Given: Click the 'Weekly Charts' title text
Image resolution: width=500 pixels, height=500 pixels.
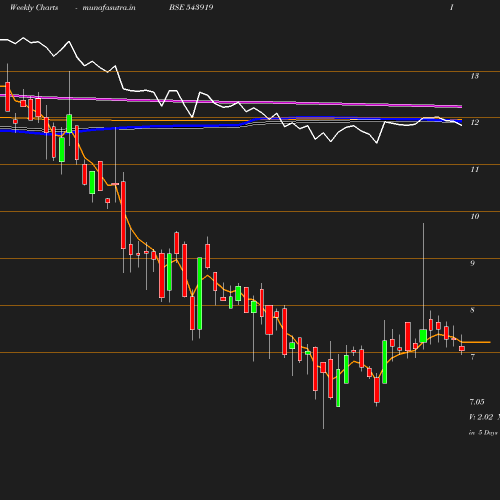Looking at the screenshot, I should click(34, 8).
